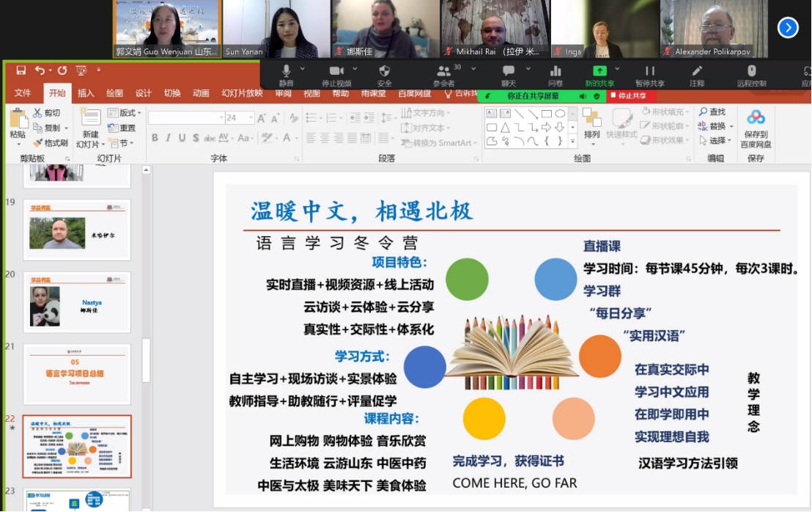The width and height of the screenshot is (812, 512).
Task: Select slide 20 thumbnail with Nastya
Action: click(77, 302)
